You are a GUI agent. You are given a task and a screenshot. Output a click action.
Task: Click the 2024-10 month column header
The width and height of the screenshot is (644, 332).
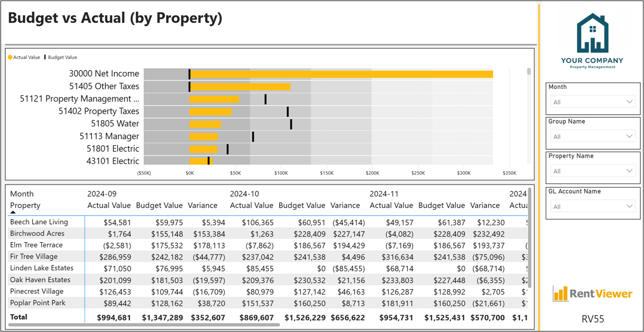tap(245, 194)
